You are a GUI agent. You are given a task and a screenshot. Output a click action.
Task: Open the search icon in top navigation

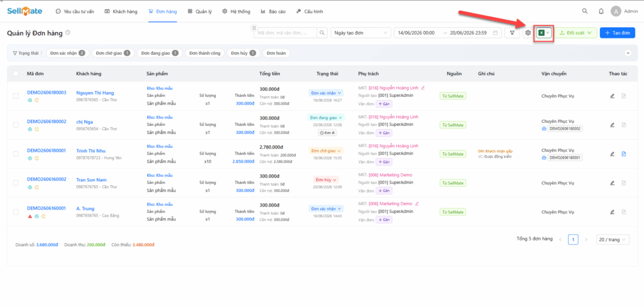tap(584, 11)
